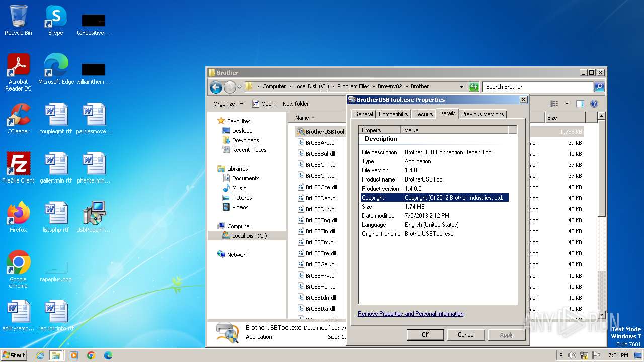The width and height of the screenshot is (644, 362).
Task: Show hidden tray icons arrow
Action: pos(561,355)
